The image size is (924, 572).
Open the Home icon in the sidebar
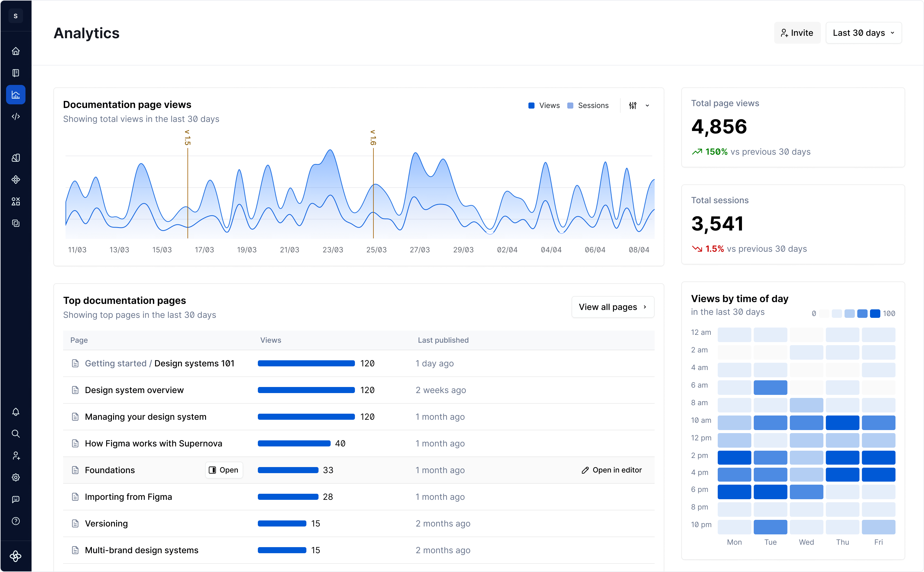(x=15, y=51)
